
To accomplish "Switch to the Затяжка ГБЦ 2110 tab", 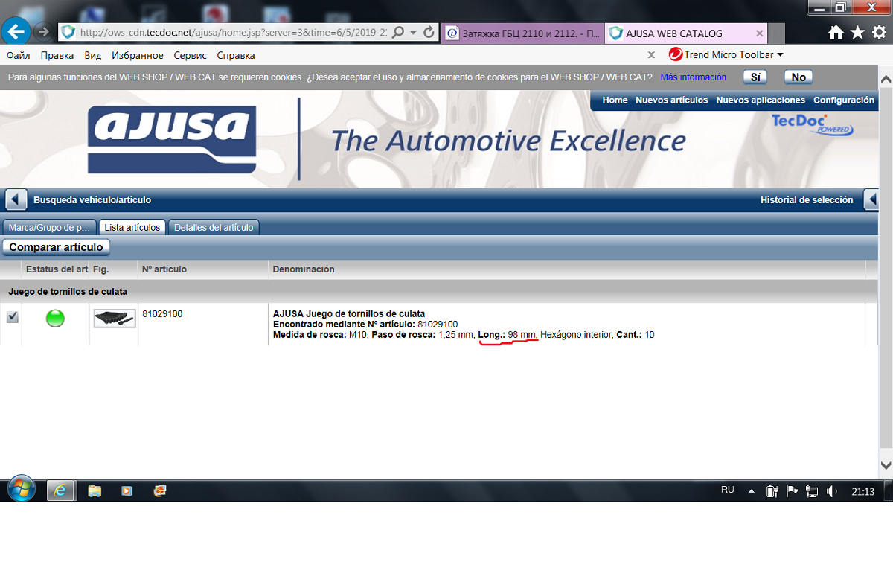I will click(x=523, y=33).
